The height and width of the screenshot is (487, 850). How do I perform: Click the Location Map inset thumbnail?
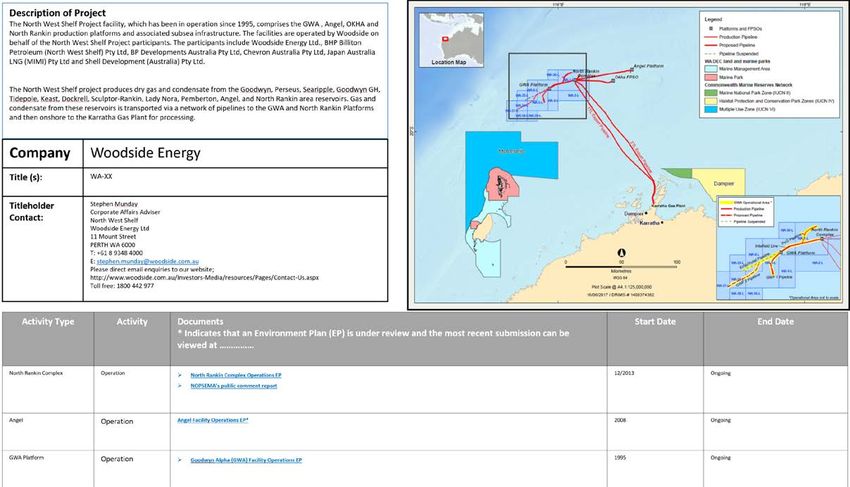[x=451, y=40]
